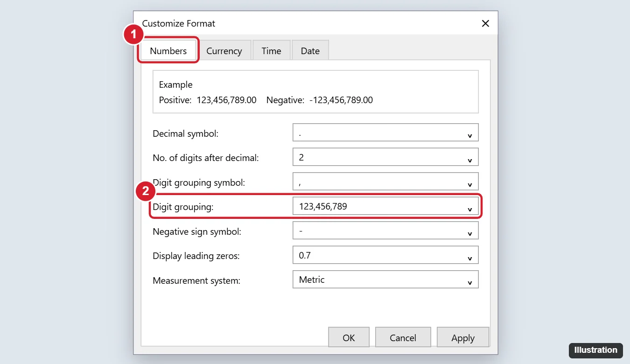Close the Customize Format dialog
This screenshot has height=364, width=630.
coord(485,23)
